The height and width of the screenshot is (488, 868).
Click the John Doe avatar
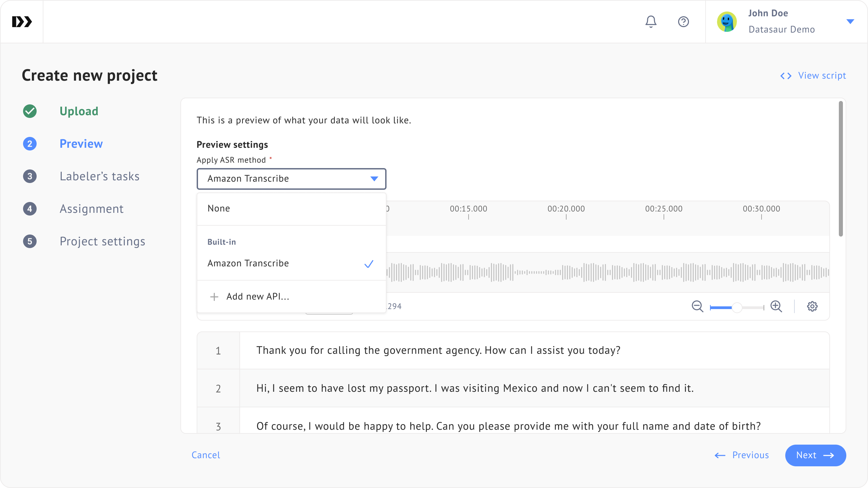727,22
